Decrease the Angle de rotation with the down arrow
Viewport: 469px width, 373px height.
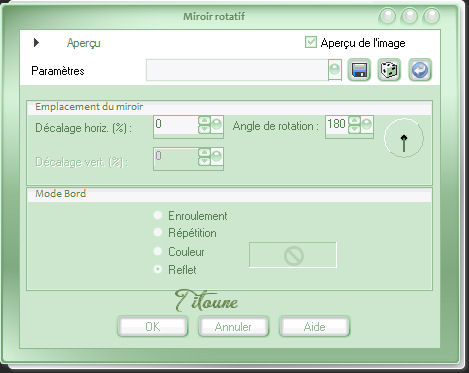(354, 129)
